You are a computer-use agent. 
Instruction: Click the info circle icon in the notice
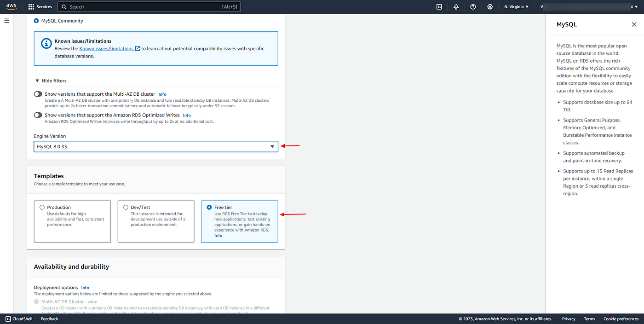[46, 43]
